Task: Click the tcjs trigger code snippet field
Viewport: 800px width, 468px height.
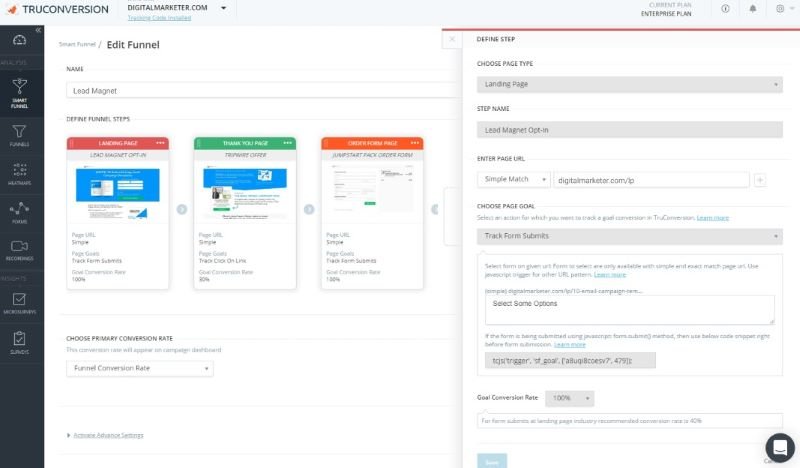Action: [570, 360]
